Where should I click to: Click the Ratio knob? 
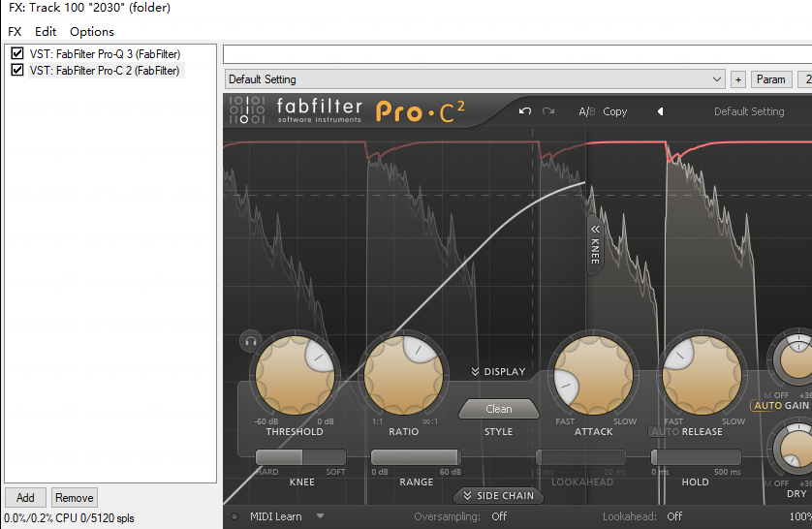(x=403, y=375)
